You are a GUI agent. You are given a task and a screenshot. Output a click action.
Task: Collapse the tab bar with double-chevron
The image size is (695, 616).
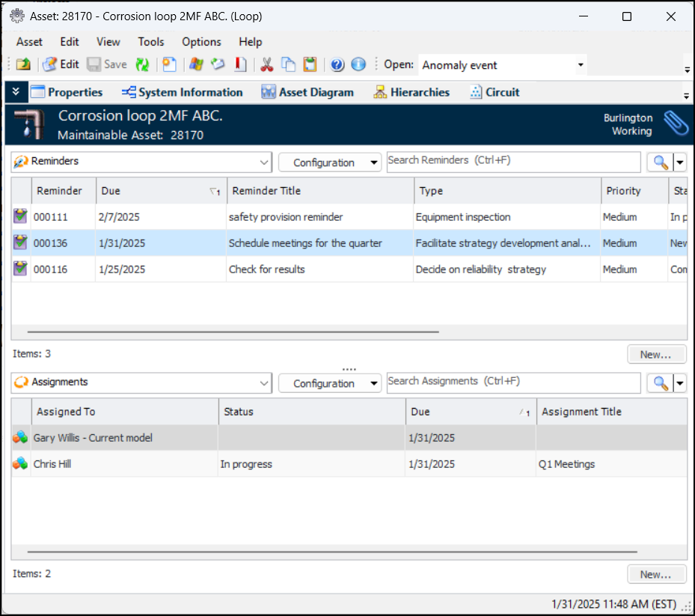pos(16,92)
